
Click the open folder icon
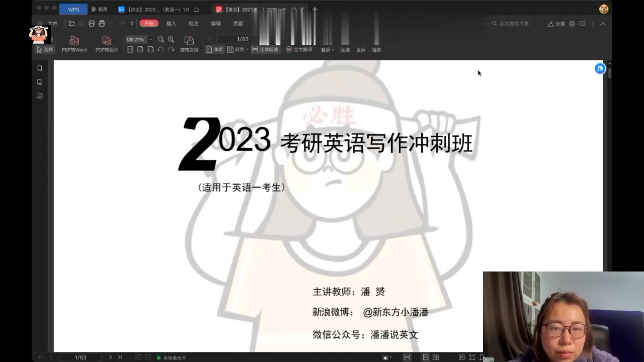pos(72,24)
